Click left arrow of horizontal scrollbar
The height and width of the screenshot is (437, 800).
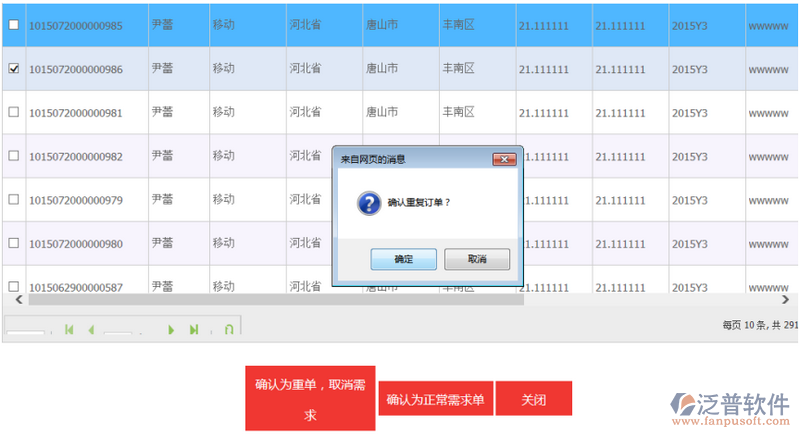pyautogui.click(x=16, y=299)
